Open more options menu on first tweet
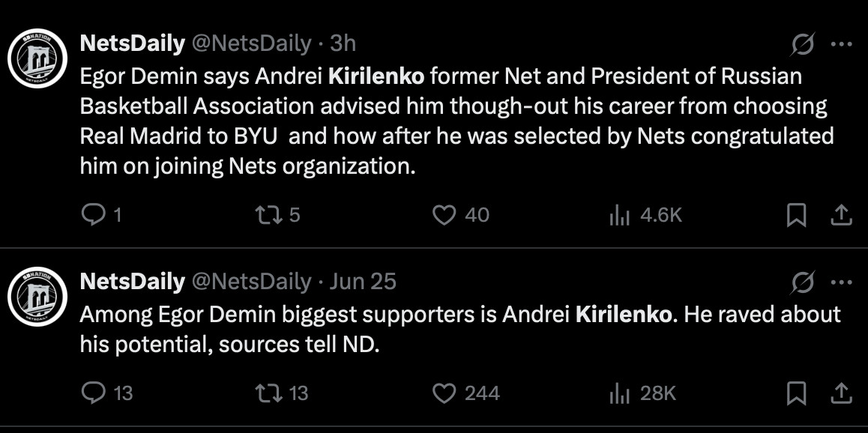The image size is (868, 433). tap(842, 45)
